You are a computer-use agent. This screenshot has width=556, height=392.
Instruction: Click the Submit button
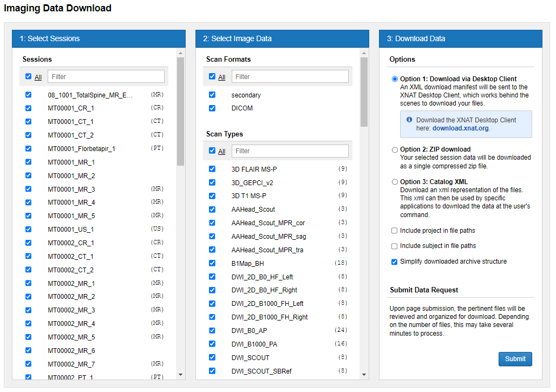coord(515,359)
